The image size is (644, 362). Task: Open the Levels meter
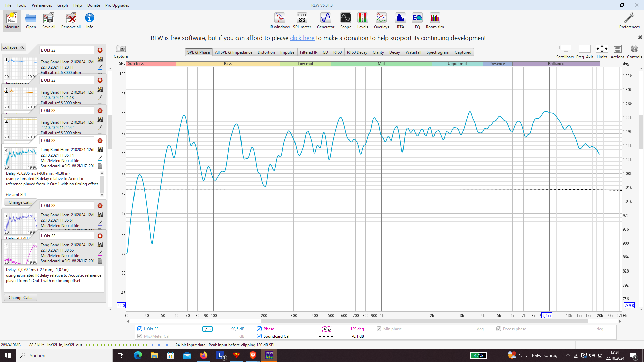pyautogui.click(x=363, y=21)
